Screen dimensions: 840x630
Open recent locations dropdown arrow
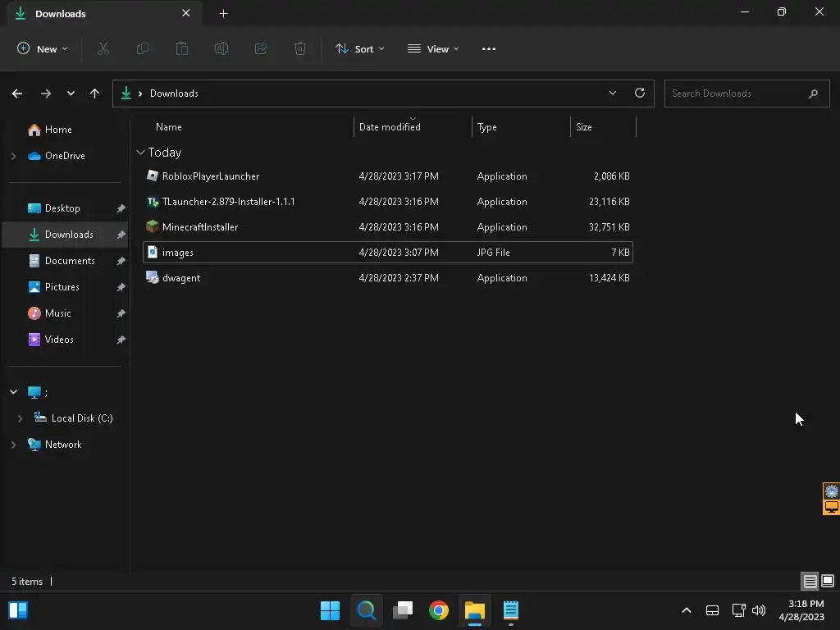coord(71,94)
